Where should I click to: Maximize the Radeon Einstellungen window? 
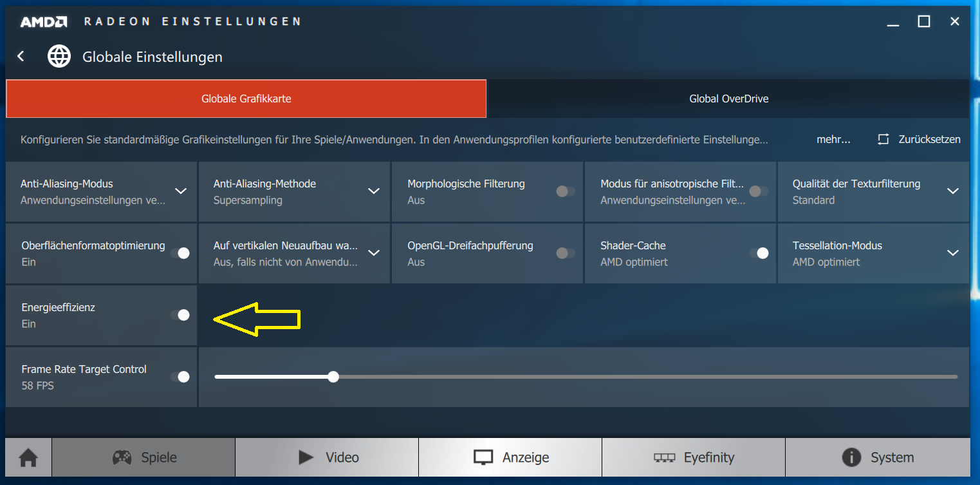click(924, 22)
